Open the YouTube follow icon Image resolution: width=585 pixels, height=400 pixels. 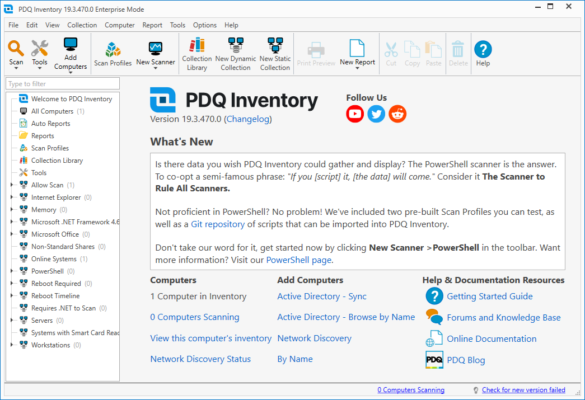(355, 114)
